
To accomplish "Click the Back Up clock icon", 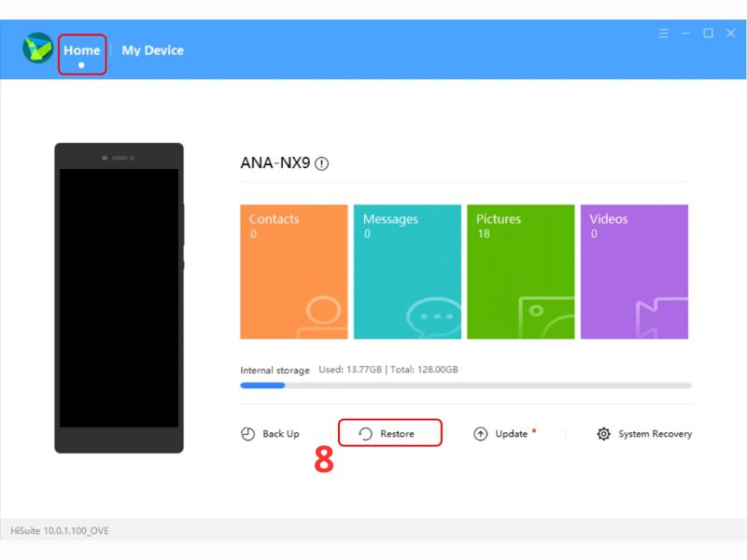I will coord(247,434).
